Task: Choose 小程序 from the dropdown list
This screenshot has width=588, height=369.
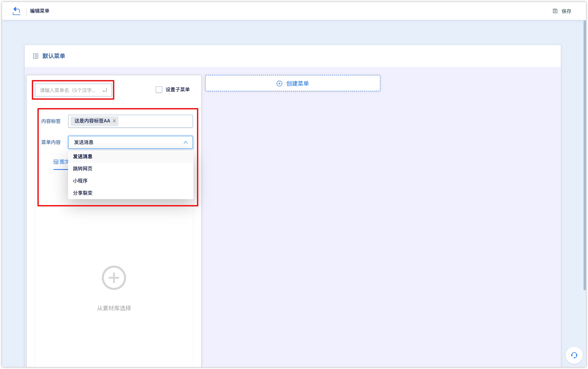Action: pyautogui.click(x=131, y=181)
